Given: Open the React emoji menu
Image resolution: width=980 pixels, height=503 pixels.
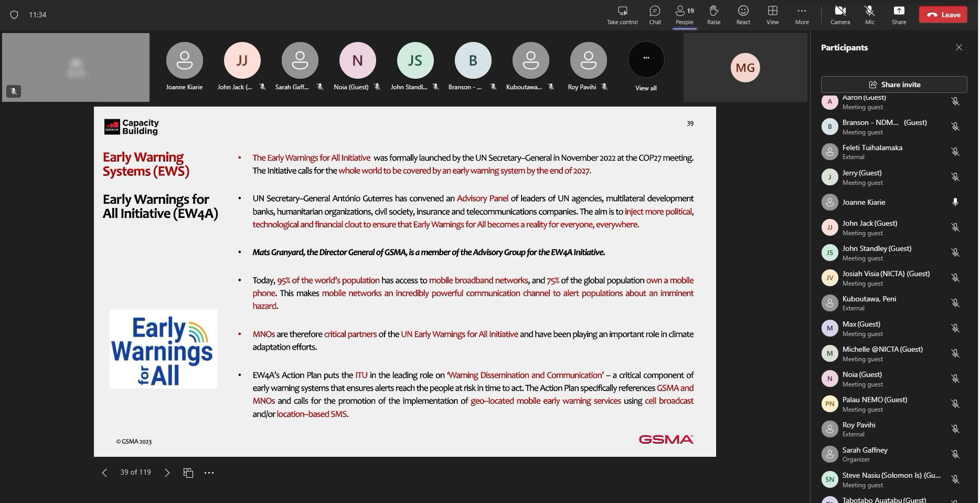Looking at the screenshot, I should pos(743,15).
